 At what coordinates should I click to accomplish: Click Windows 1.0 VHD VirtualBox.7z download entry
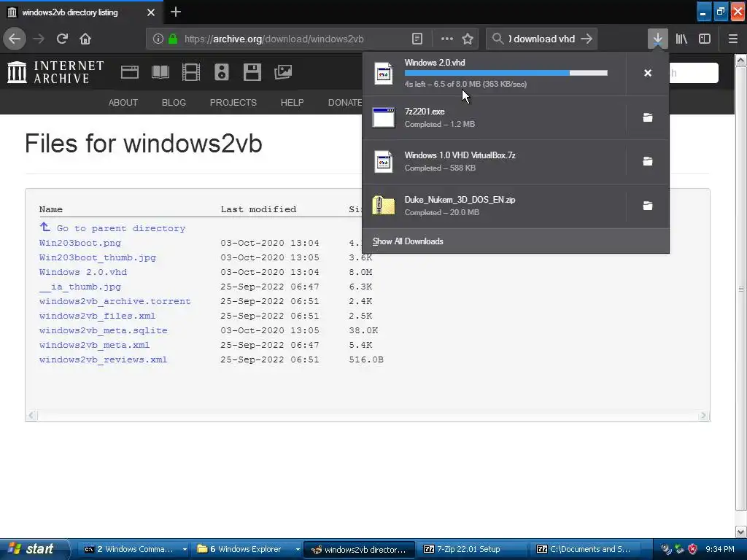494,161
